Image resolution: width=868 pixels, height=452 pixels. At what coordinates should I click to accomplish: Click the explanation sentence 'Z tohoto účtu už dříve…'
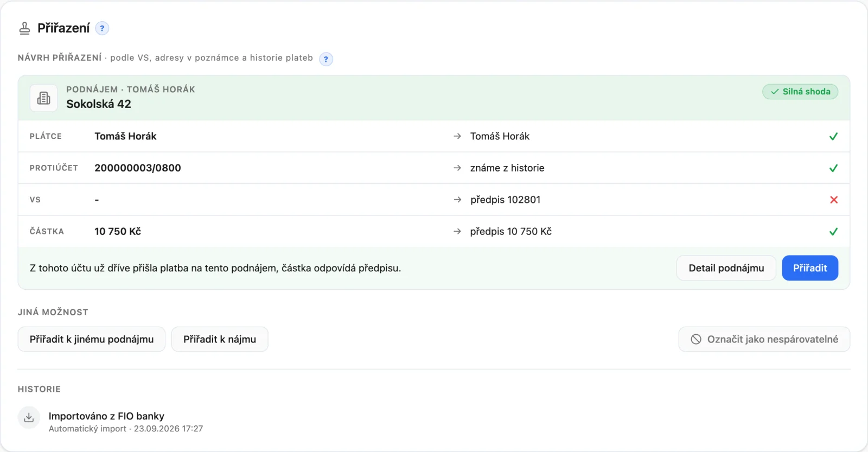tap(215, 268)
